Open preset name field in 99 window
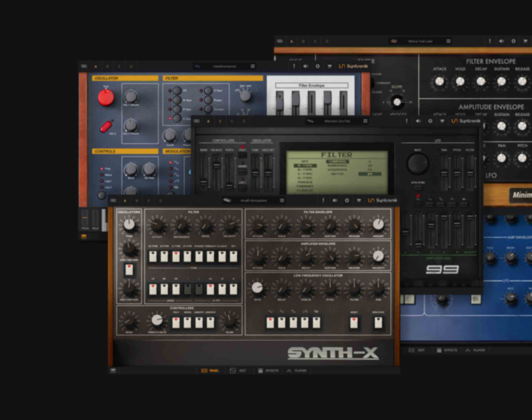Image resolution: width=532 pixels, height=420 pixels. (337, 121)
